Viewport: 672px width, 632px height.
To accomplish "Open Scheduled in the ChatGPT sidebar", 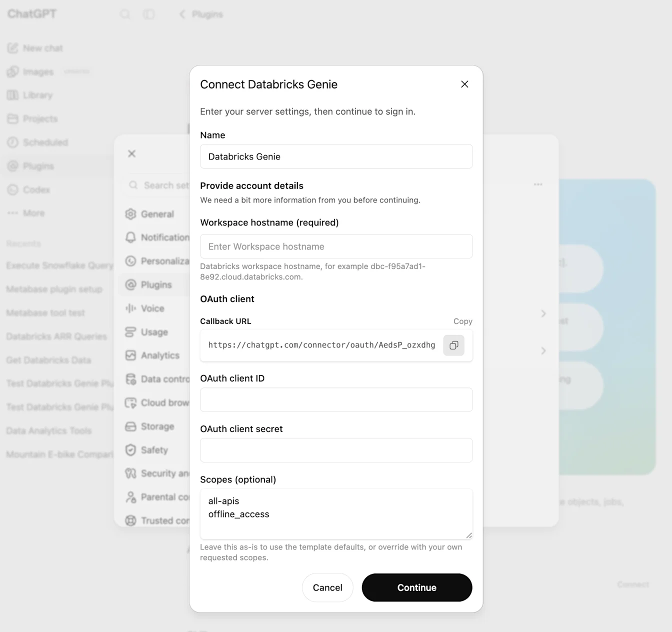I will coord(38,142).
